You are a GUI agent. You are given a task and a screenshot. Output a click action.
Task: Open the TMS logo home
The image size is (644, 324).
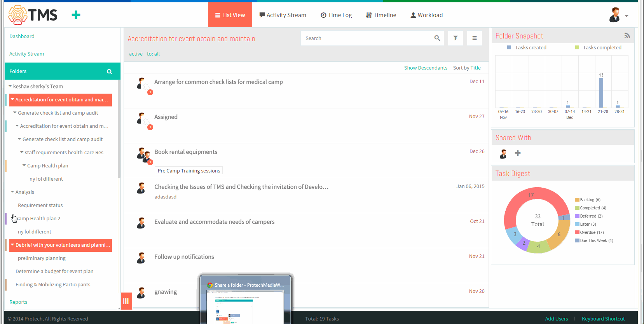pyautogui.click(x=33, y=15)
